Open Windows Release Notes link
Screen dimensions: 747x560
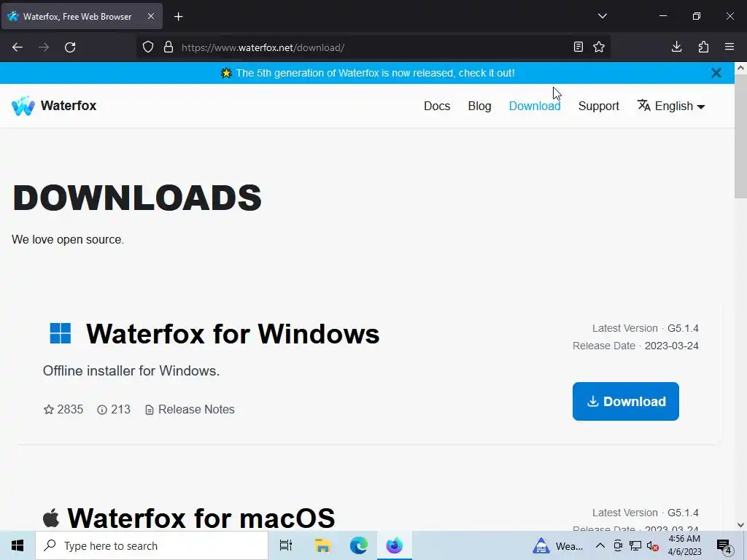click(190, 410)
